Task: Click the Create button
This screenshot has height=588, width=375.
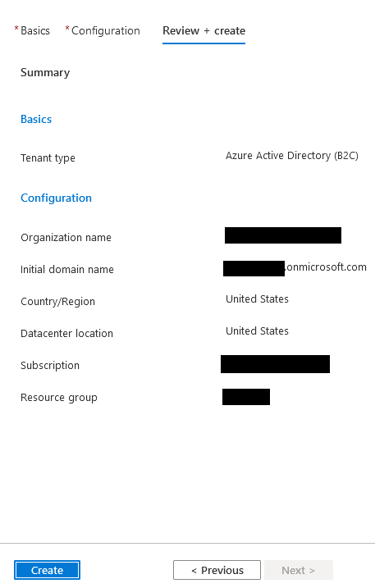Action: point(47,570)
